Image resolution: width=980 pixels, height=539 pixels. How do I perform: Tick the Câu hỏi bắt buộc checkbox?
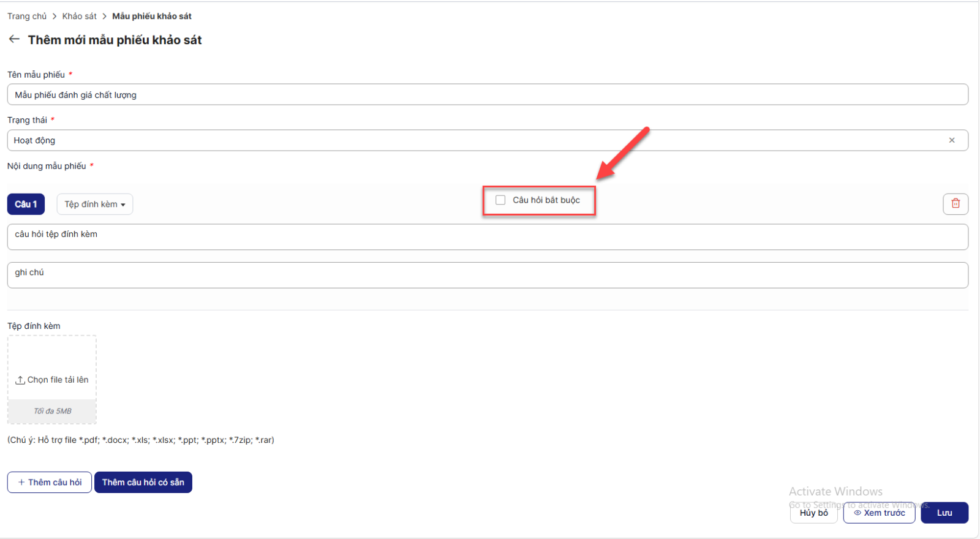tap(500, 200)
